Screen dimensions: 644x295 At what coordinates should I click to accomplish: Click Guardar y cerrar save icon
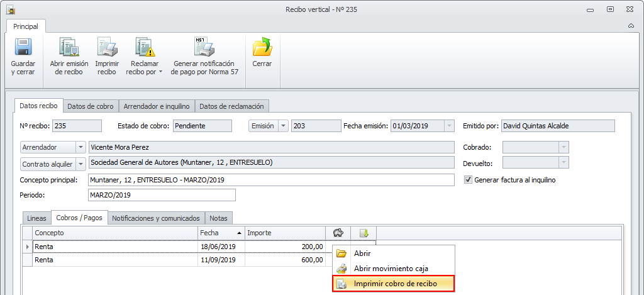click(x=23, y=47)
